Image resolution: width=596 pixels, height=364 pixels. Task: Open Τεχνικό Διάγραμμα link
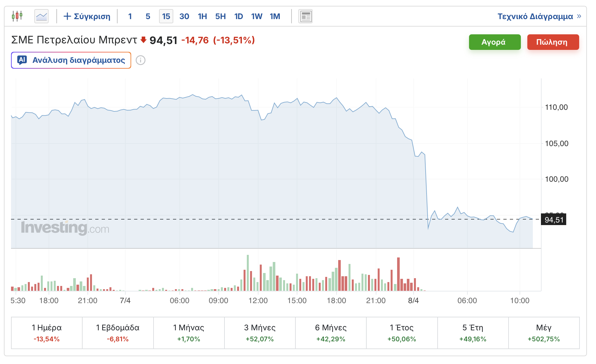[x=539, y=16]
